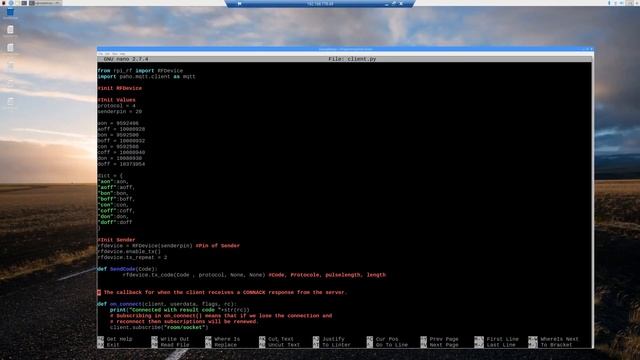Minimize the remote session from connection bar
This screenshot has width=640, height=360.
(x=387, y=4)
